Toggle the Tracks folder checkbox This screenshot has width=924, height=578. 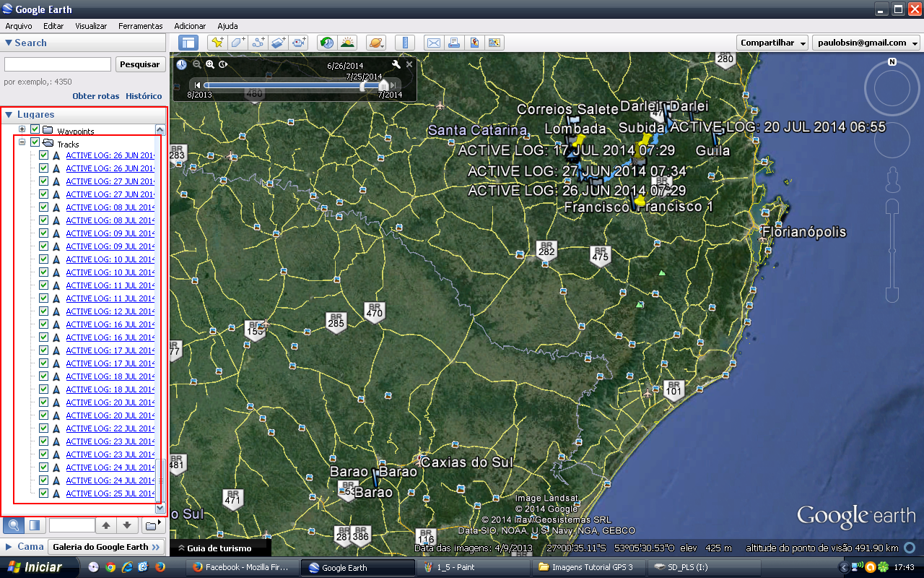pos(35,143)
